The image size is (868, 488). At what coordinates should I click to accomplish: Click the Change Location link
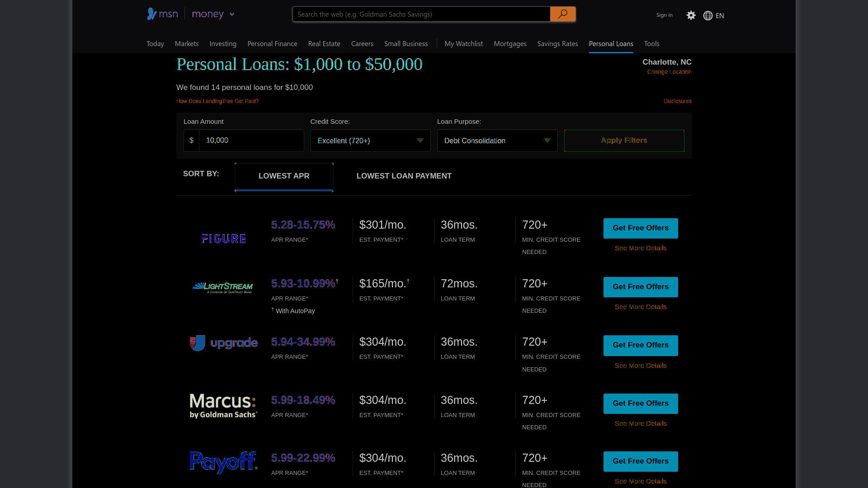[x=669, y=72]
